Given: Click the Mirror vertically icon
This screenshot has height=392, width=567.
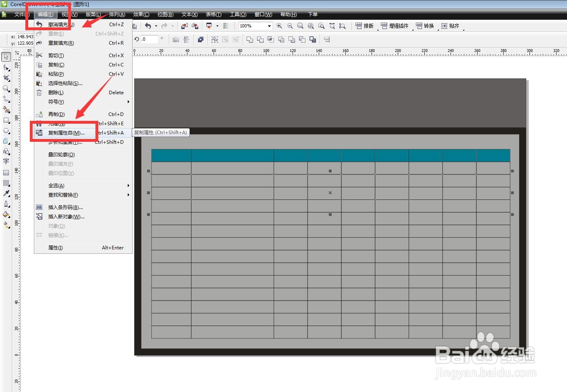Looking at the screenshot, I should [186, 39].
